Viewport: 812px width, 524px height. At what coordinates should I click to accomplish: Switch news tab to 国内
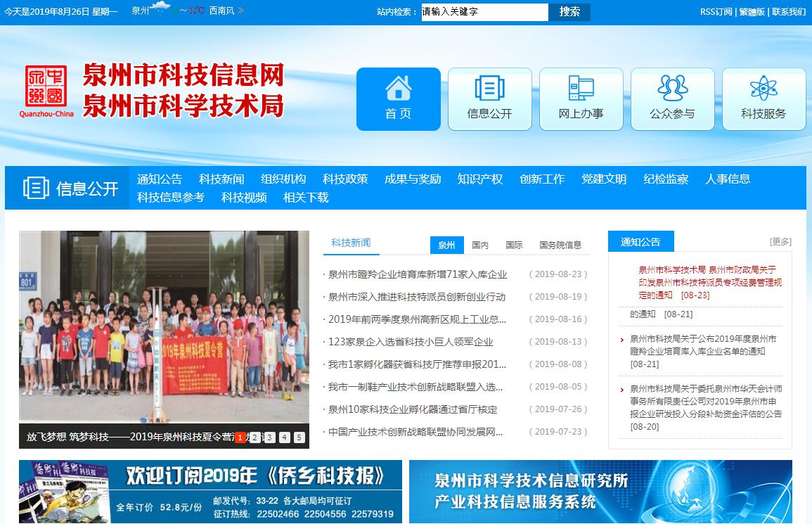pos(480,245)
